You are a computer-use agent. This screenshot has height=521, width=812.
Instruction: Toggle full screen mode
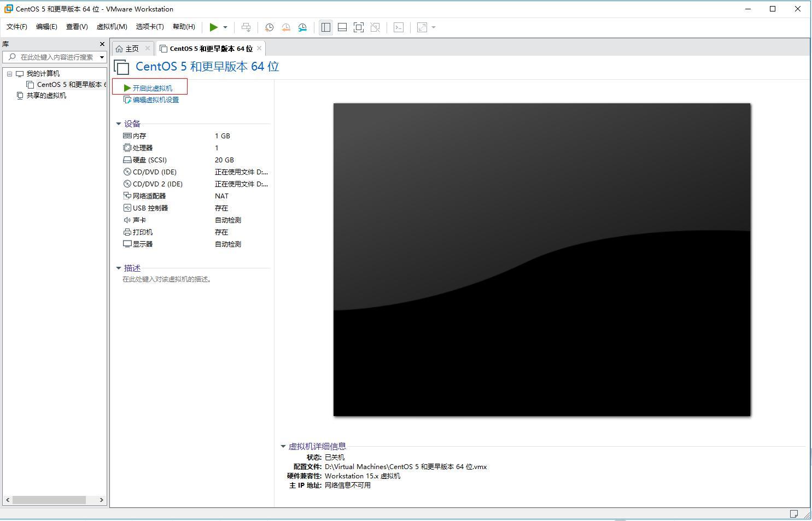click(359, 27)
